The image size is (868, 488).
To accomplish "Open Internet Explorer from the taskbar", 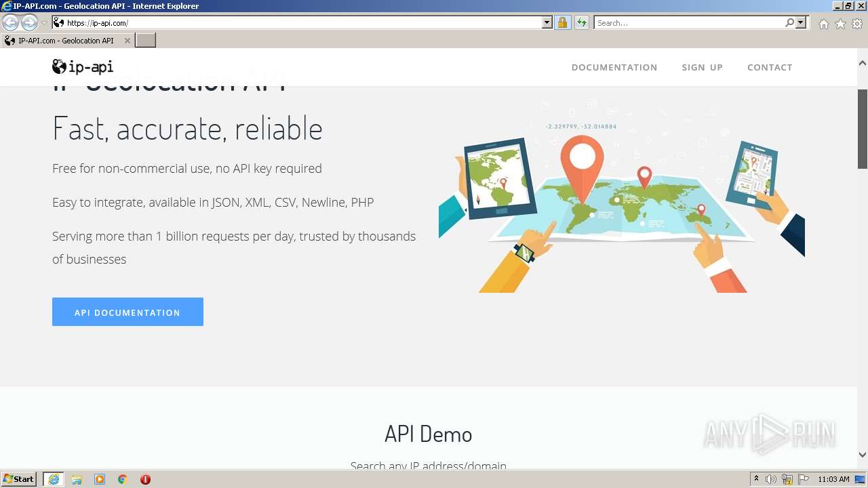I will click(54, 479).
